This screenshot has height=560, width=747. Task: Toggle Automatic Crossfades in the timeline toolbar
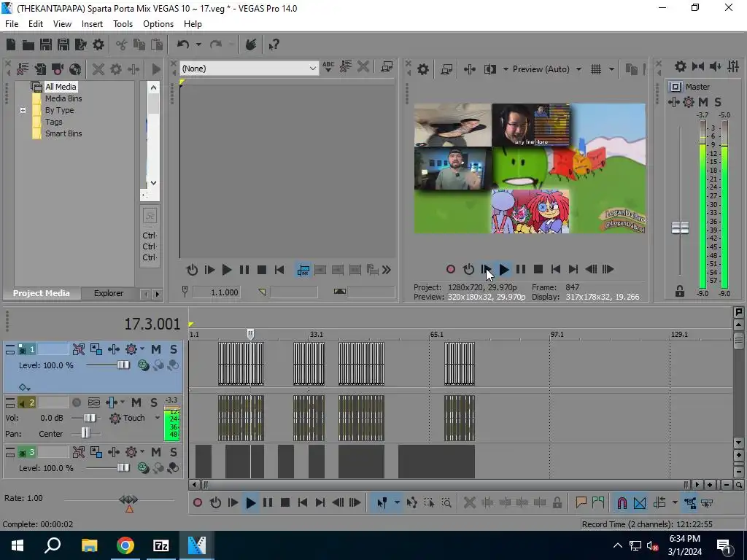[x=640, y=502]
